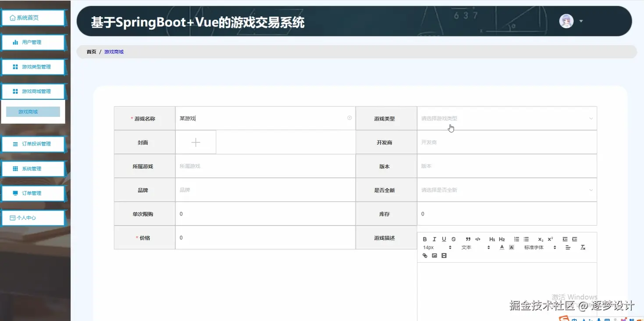Insert a code block in editor

coord(478,239)
